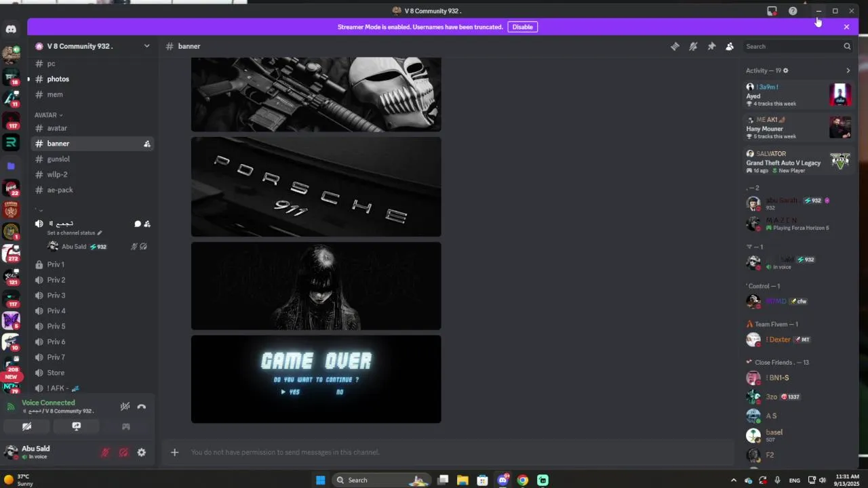Open the gunslol channel
Viewport: 868px width, 488px height.
click(92, 159)
